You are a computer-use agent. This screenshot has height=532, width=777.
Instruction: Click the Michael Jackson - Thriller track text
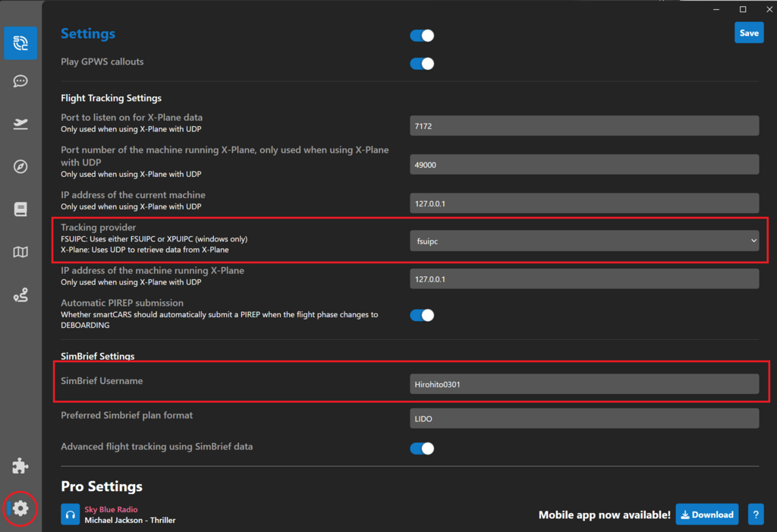[x=130, y=520]
